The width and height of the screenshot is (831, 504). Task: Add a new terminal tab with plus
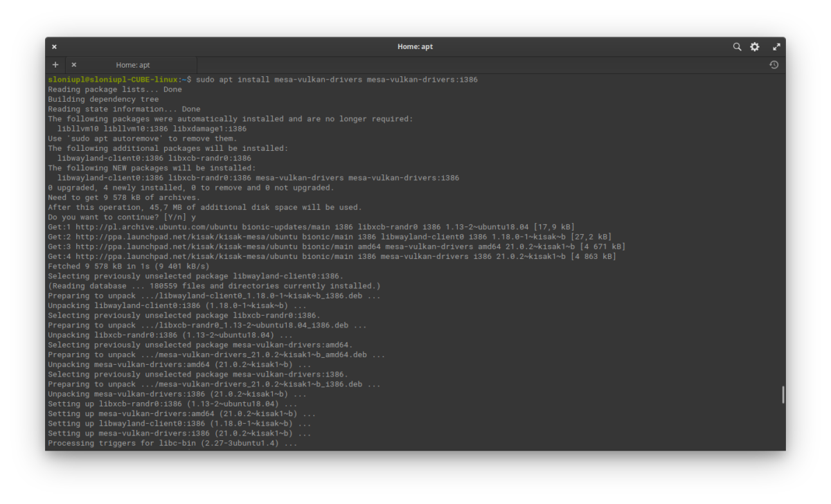(x=55, y=65)
